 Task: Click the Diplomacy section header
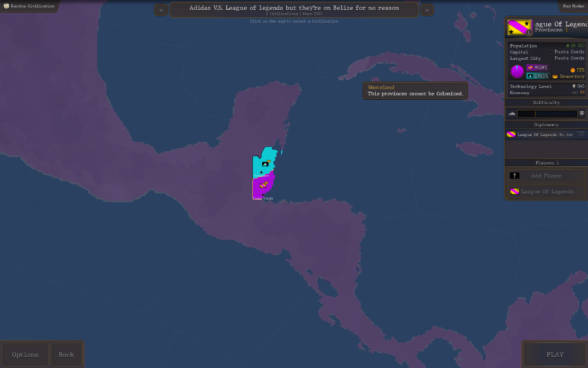click(546, 125)
